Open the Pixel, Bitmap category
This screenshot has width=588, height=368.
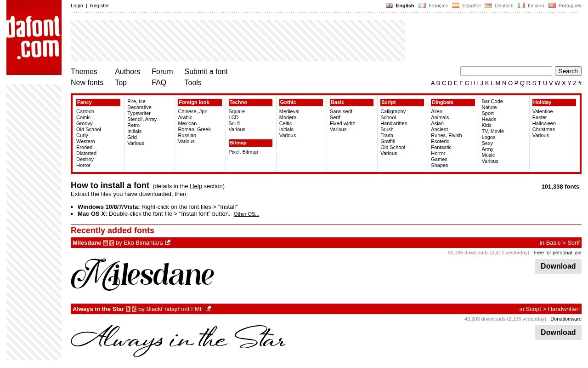[x=243, y=152]
